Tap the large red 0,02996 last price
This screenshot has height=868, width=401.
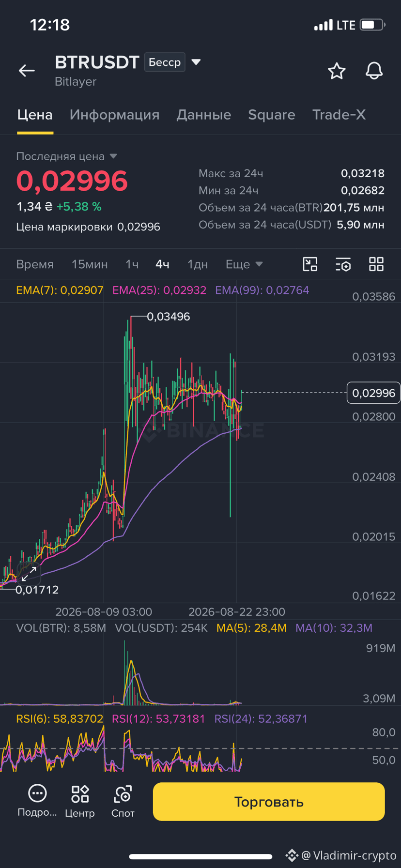(x=72, y=181)
